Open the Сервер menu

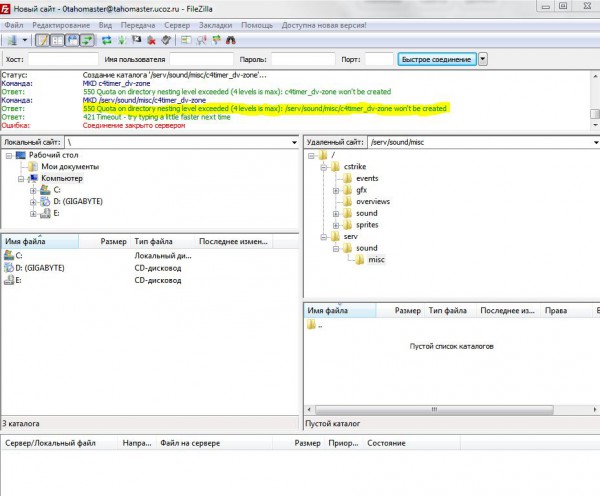(175, 23)
